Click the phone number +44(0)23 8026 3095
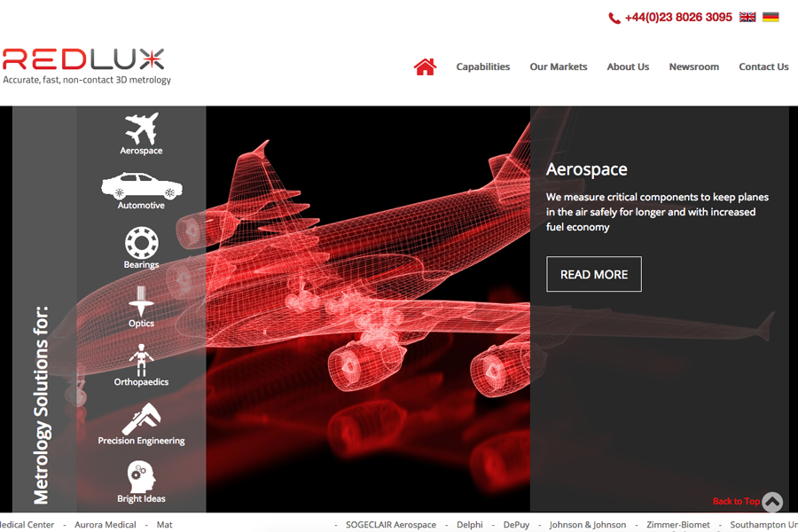The height and width of the screenshot is (532, 798). [678, 18]
